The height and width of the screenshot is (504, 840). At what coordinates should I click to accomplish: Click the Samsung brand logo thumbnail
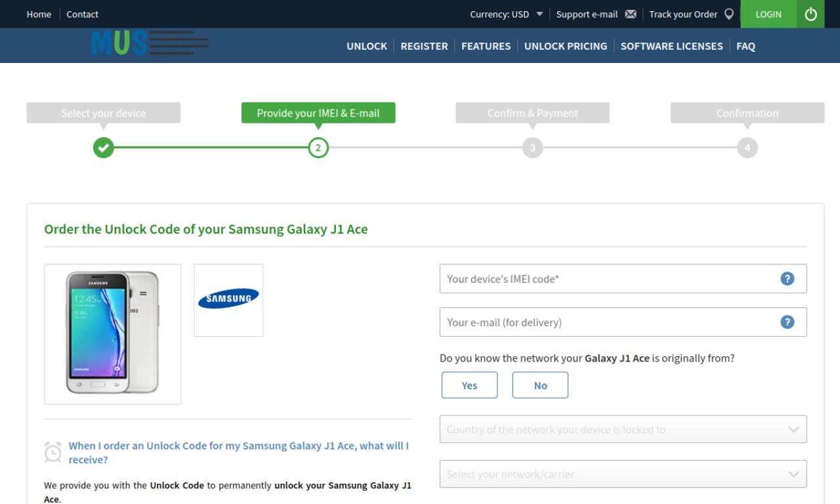[228, 300]
